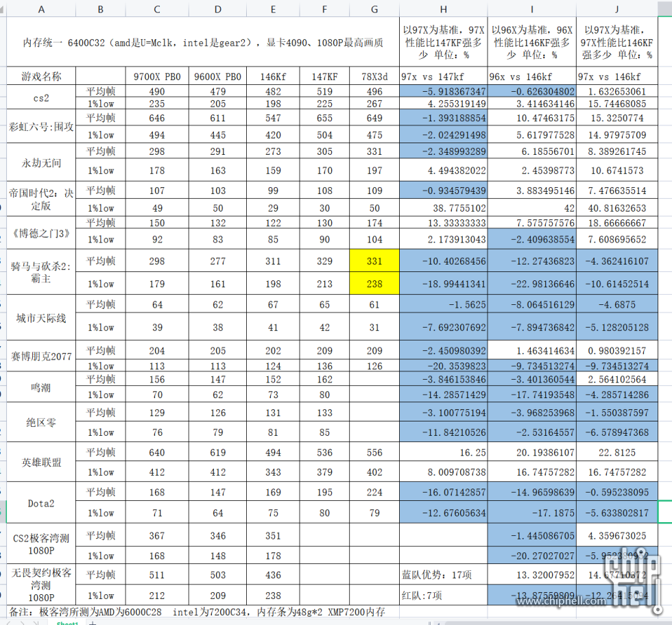This screenshot has width=672, height=625.
Task: Click the 永劫无间 game cell
Action: (41, 162)
